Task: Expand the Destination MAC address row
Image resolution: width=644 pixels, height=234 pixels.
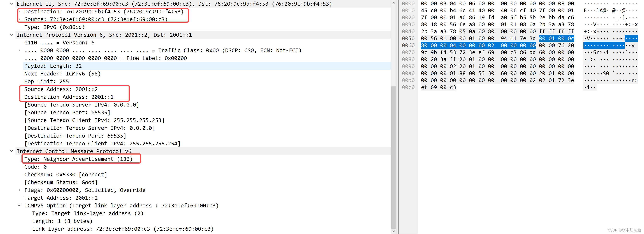Action: [x=19, y=11]
